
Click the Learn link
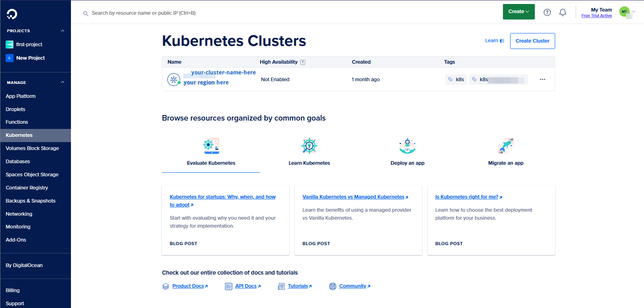(494, 41)
